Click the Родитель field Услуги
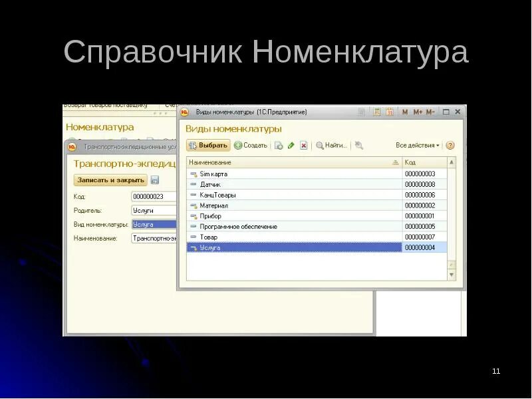 pyautogui.click(x=154, y=210)
